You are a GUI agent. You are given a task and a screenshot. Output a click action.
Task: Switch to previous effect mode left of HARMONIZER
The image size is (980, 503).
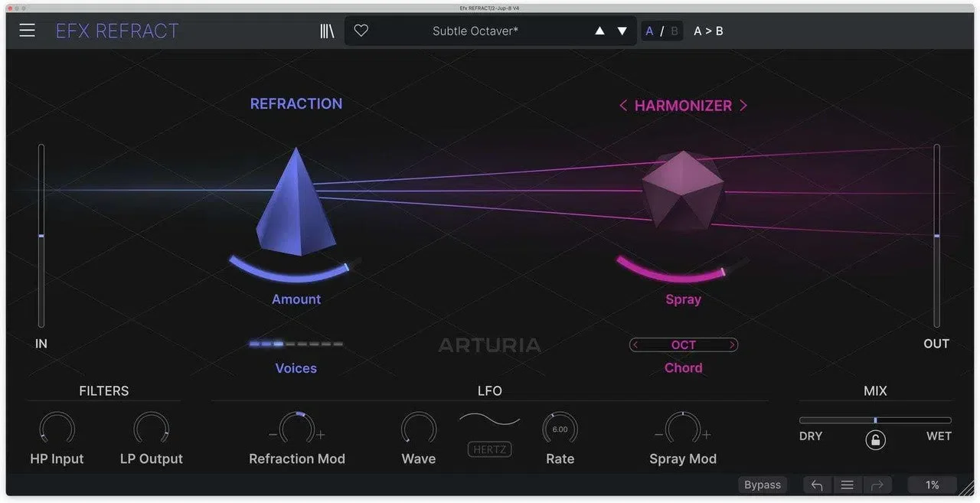[622, 106]
